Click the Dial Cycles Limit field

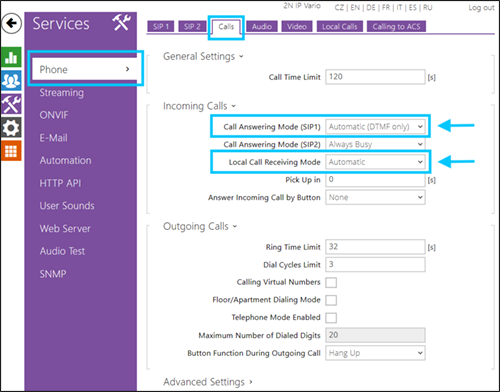click(375, 265)
